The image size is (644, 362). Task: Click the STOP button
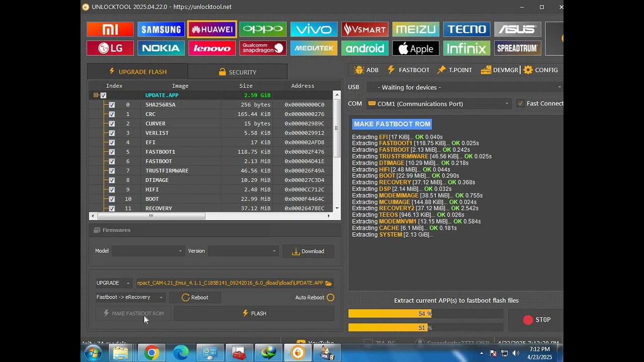537,320
